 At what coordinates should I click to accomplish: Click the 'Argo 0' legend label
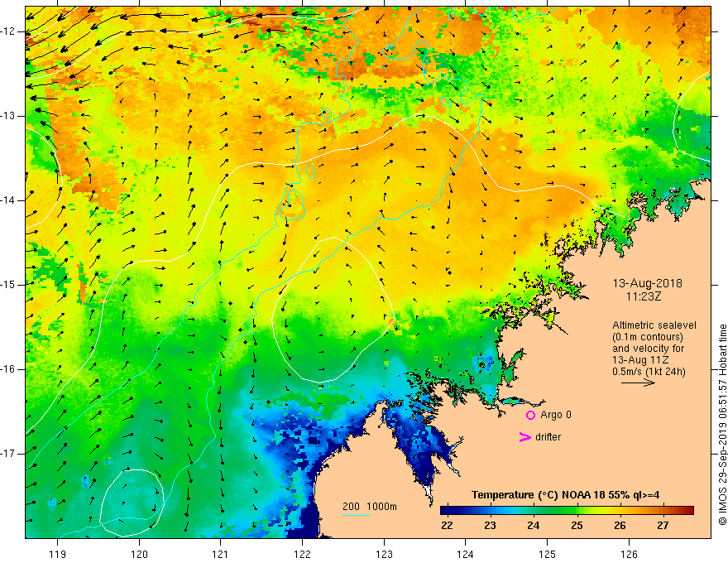(556, 415)
